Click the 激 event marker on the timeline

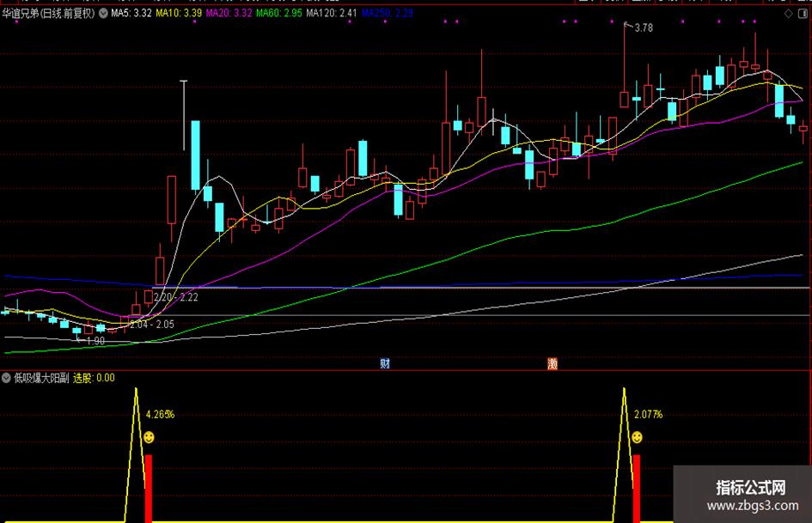[553, 363]
